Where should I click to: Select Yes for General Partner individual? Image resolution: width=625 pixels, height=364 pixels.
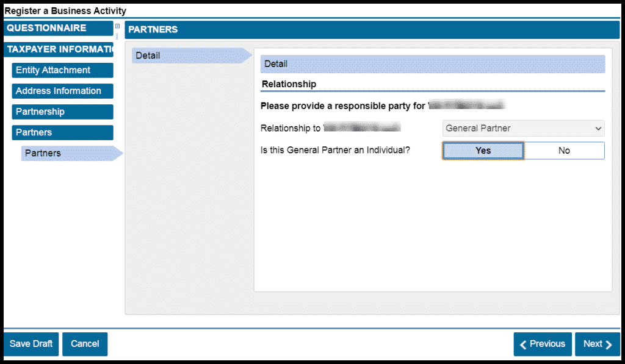[x=483, y=151]
